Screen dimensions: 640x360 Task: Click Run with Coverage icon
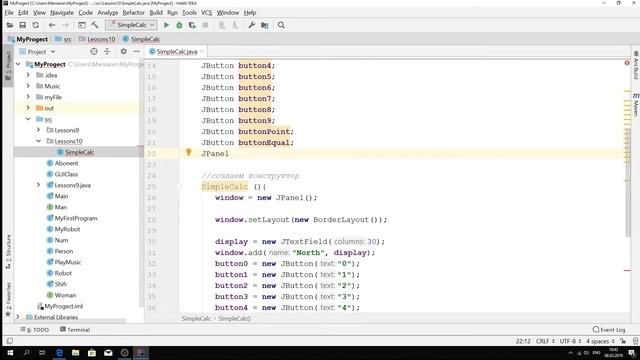(x=192, y=25)
